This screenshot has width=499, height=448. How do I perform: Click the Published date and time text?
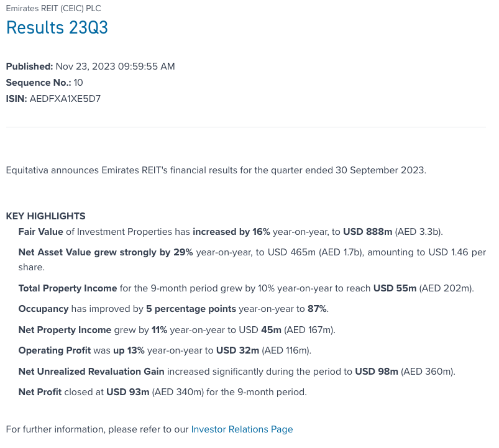pyautogui.click(x=115, y=66)
